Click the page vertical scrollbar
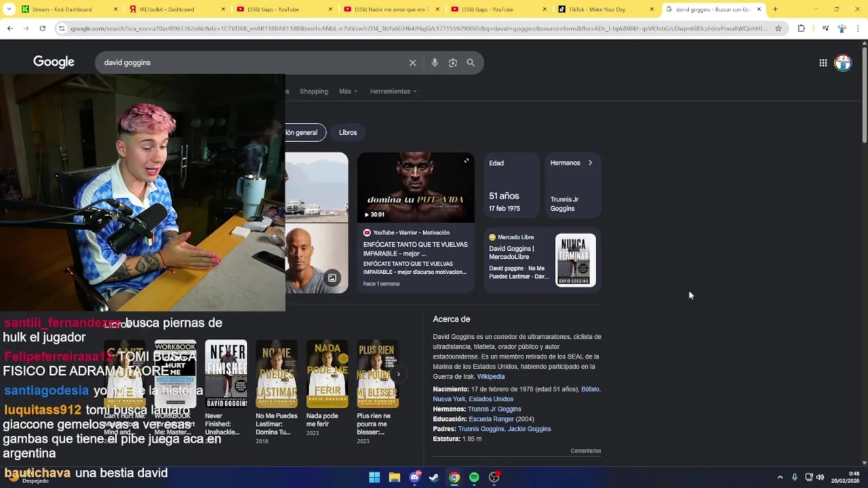 click(x=864, y=95)
